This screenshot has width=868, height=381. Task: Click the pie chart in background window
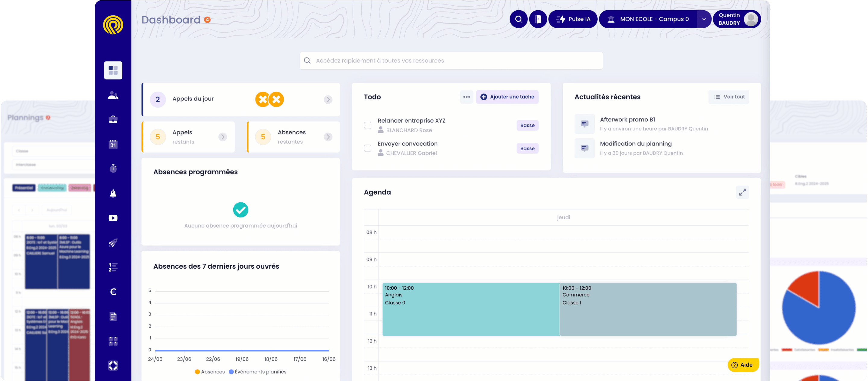tap(819, 308)
